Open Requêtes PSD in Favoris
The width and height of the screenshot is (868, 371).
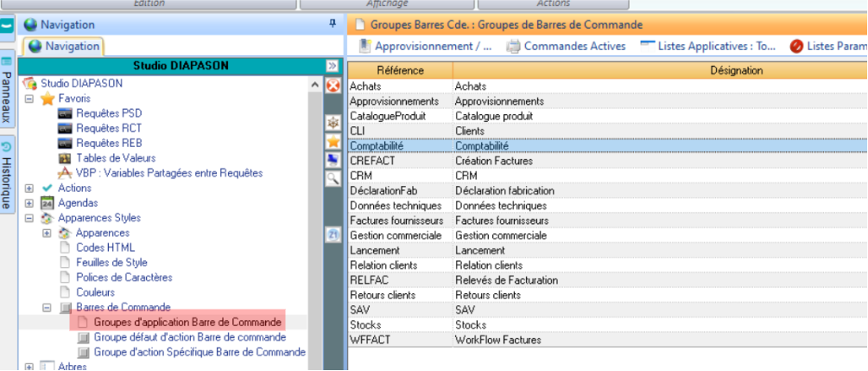coord(109,113)
